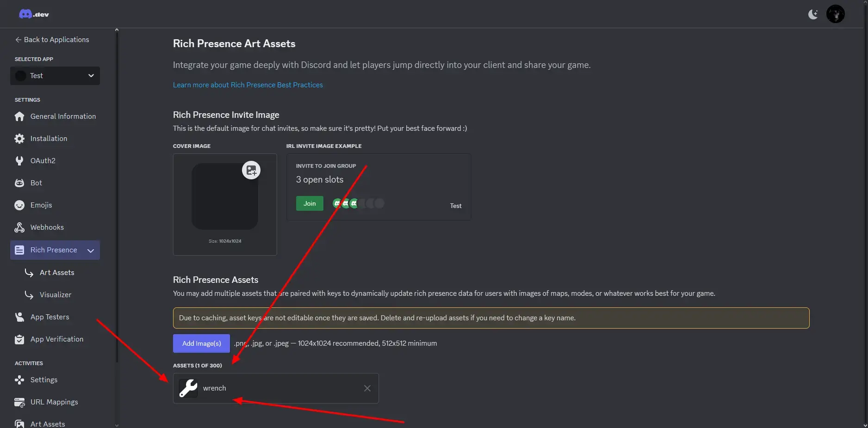
Task: Open the Webhooks section
Action: [47, 227]
